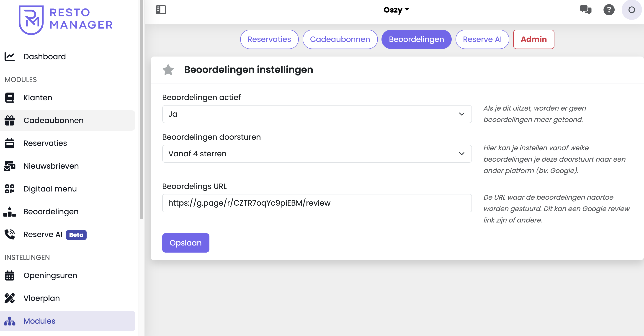Click the Dashboard chart icon
This screenshot has width=644, height=336.
[10, 57]
